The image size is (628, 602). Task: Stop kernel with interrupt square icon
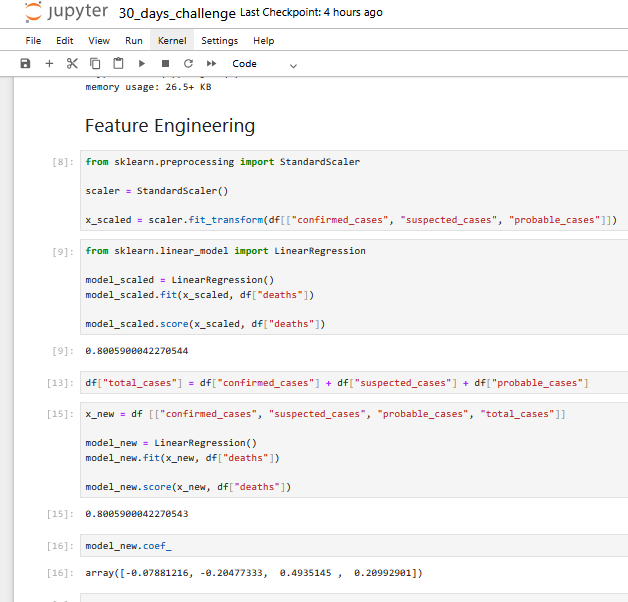point(165,63)
